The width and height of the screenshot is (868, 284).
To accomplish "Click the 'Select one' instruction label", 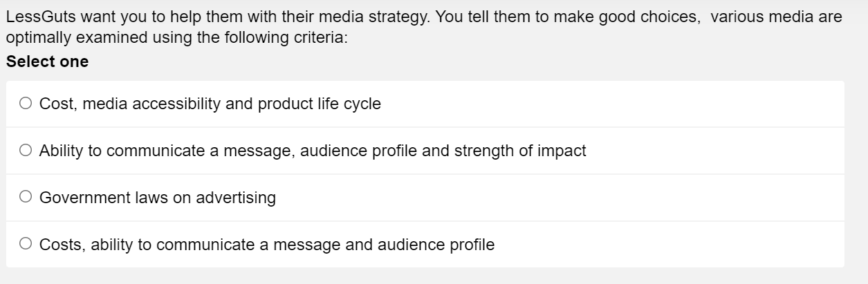I will click(47, 61).
